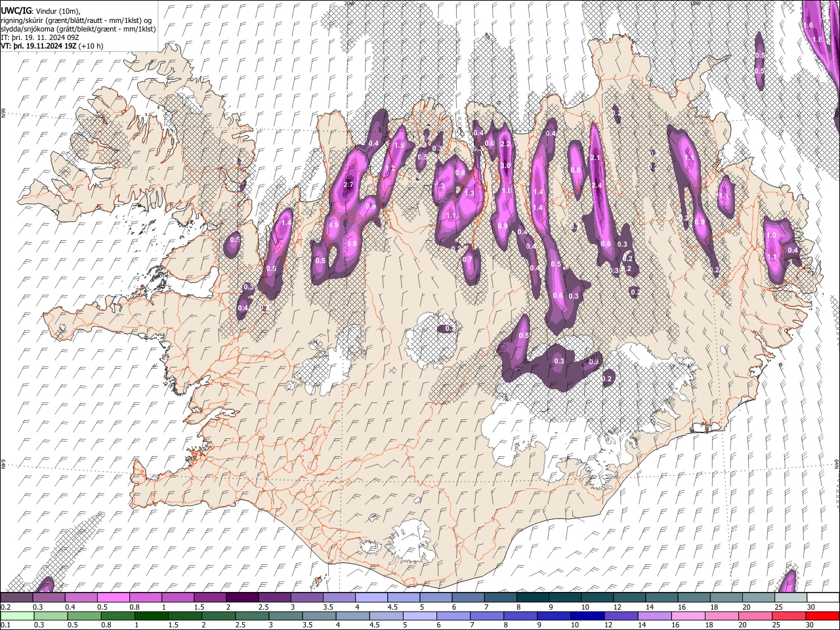
Task: Click the 2.1 snowfall value on the map
Action: tap(595, 158)
